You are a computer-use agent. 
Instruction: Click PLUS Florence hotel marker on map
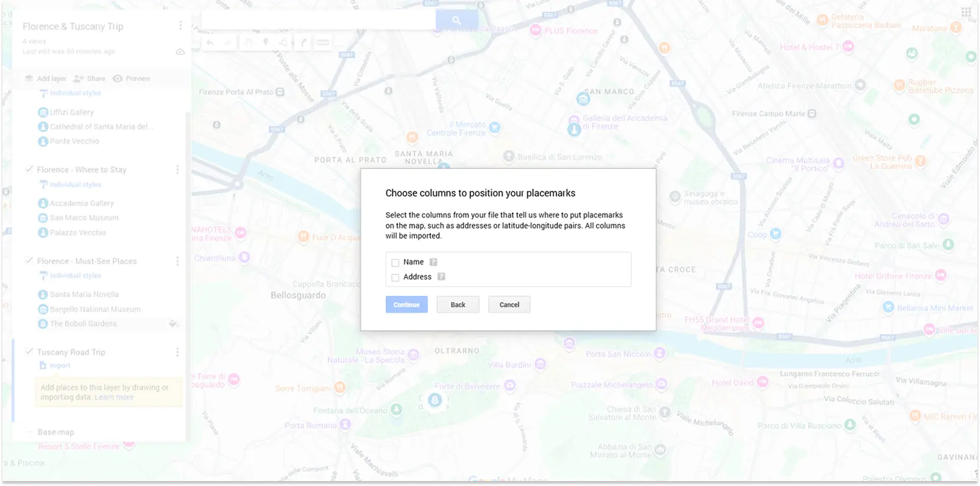click(536, 30)
